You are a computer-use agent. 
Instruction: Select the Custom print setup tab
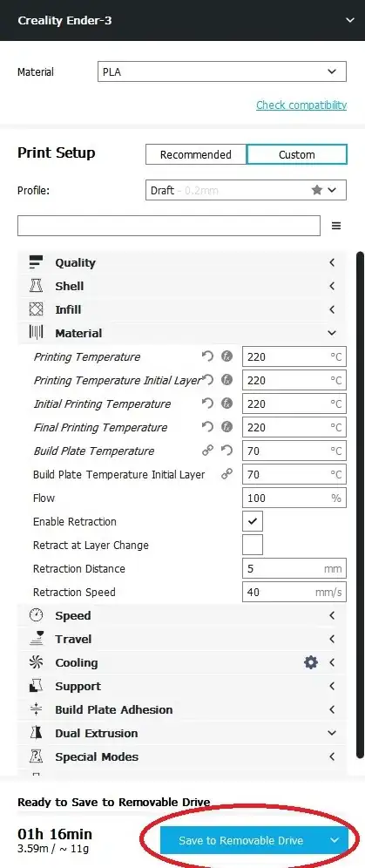coord(297,154)
